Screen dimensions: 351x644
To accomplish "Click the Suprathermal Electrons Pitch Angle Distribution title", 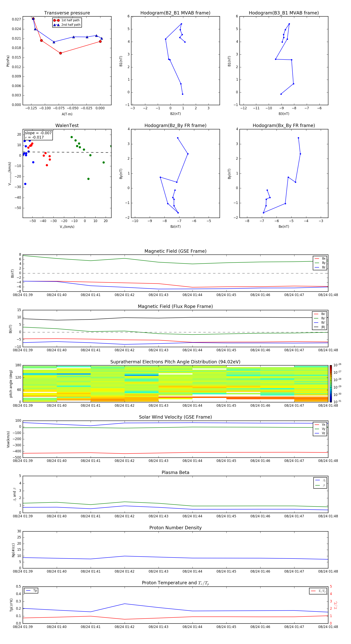I will [175, 362].
